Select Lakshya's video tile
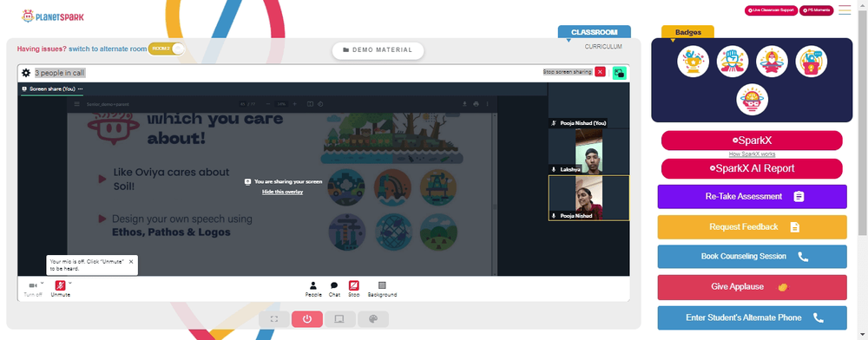Screen dimensions: 868x340 point(589,152)
